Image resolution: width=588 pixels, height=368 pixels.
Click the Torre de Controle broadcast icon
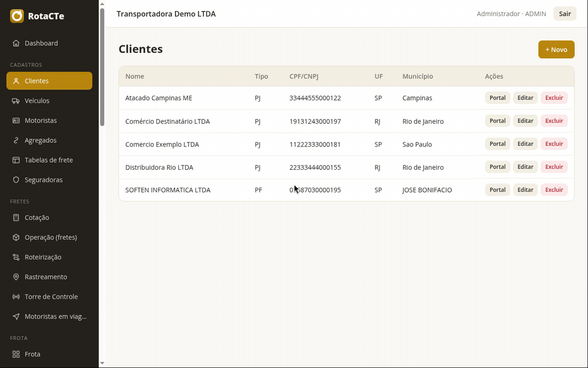point(16,297)
